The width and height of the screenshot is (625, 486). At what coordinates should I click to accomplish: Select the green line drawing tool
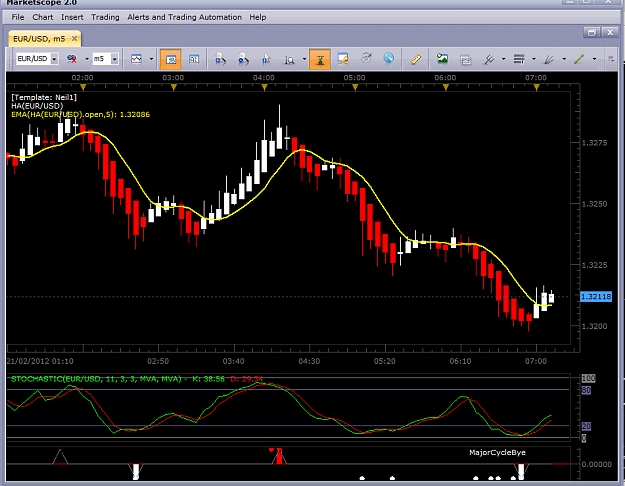point(579,59)
